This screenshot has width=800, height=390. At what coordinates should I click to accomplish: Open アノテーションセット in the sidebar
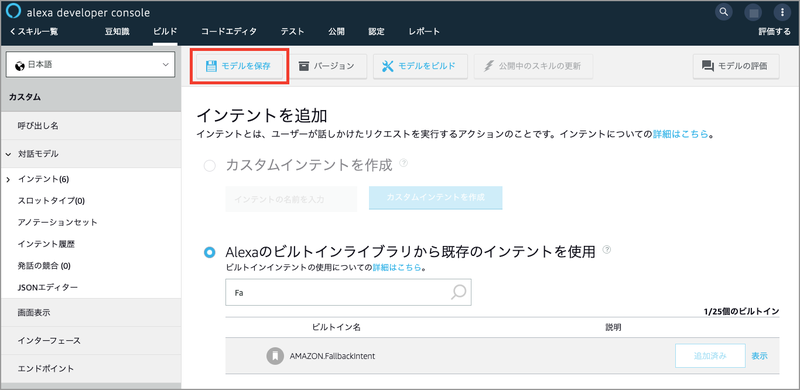click(57, 222)
